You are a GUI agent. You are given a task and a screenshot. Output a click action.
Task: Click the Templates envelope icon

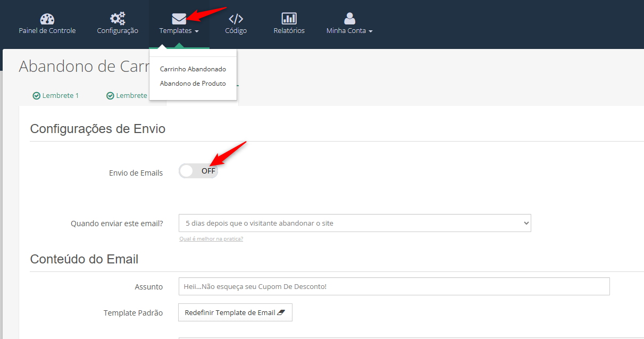click(x=179, y=19)
